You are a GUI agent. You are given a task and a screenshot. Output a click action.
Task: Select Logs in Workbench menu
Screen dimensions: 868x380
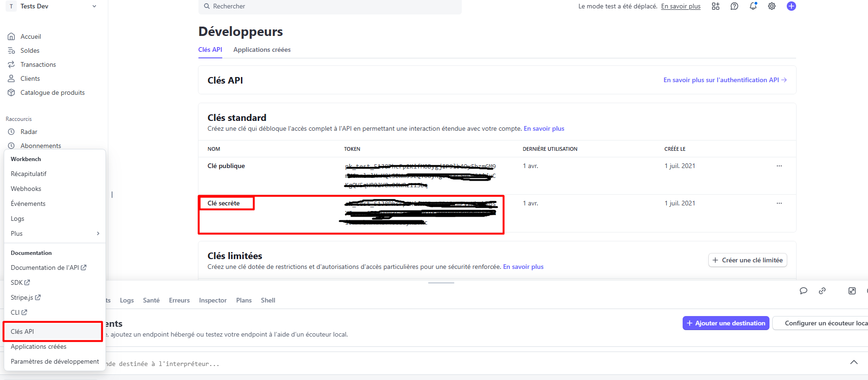[17, 218]
